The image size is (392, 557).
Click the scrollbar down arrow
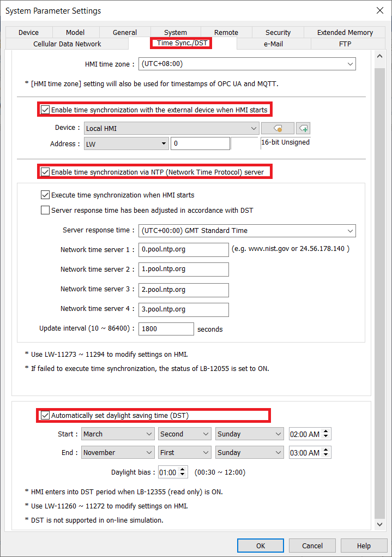(379, 524)
